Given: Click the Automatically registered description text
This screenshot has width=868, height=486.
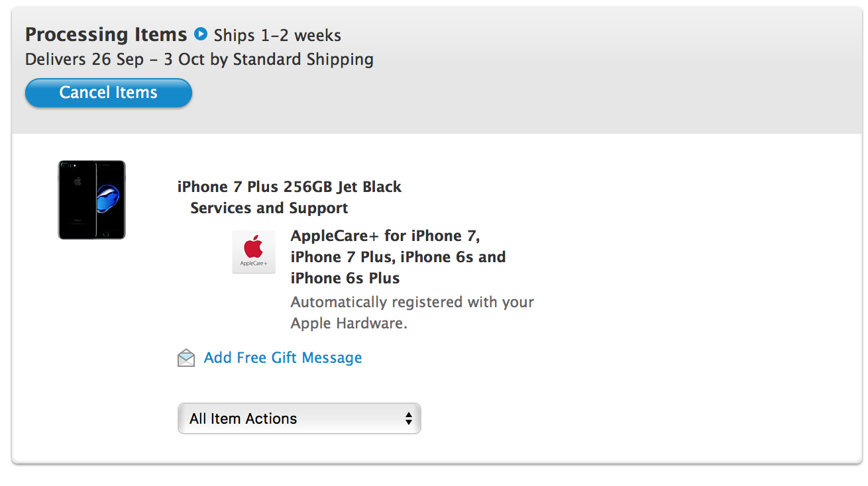Looking at the screenshot, I should (412, 313).
